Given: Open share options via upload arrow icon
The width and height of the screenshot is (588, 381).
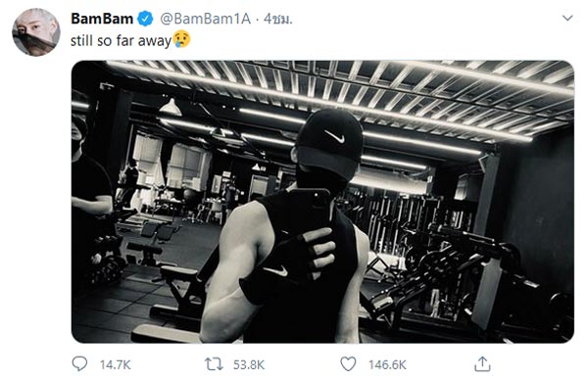Looking at the screenshot, I should click(482, 363).
